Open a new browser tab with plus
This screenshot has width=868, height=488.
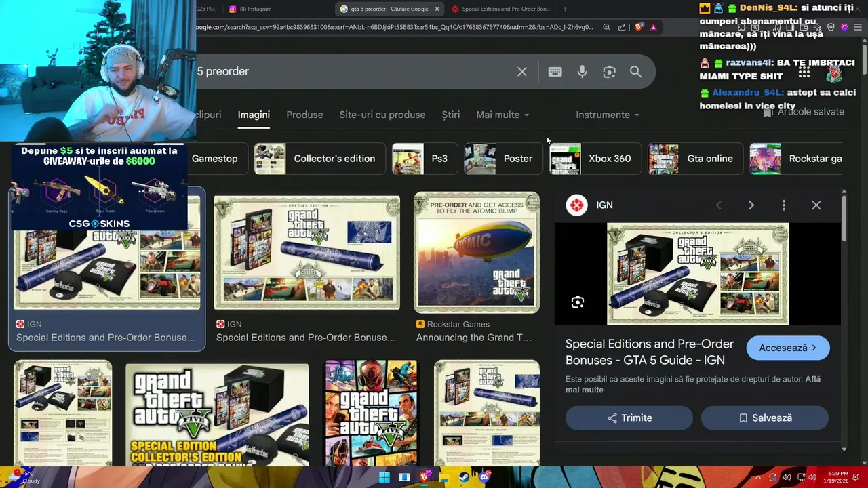coord(565,9)
